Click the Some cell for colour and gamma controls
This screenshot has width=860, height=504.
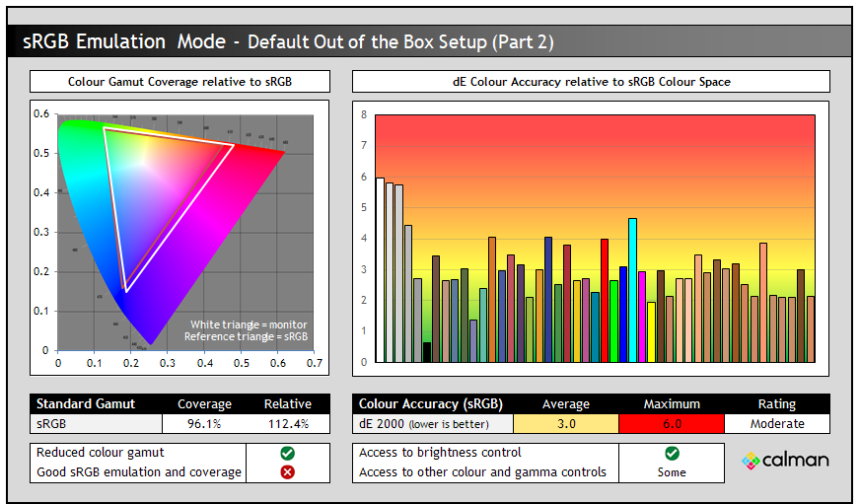click(x=672, y=472)
